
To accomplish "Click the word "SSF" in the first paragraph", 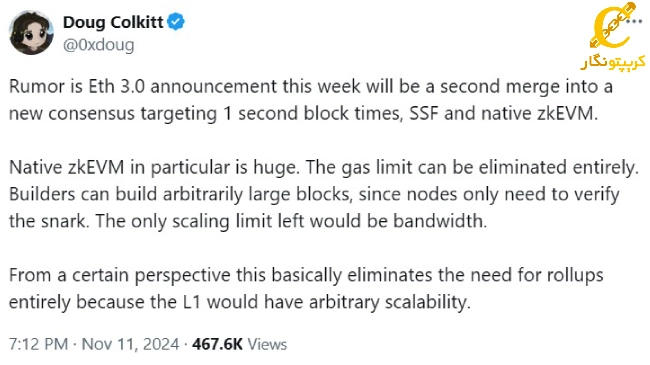I will coord(424,113).
